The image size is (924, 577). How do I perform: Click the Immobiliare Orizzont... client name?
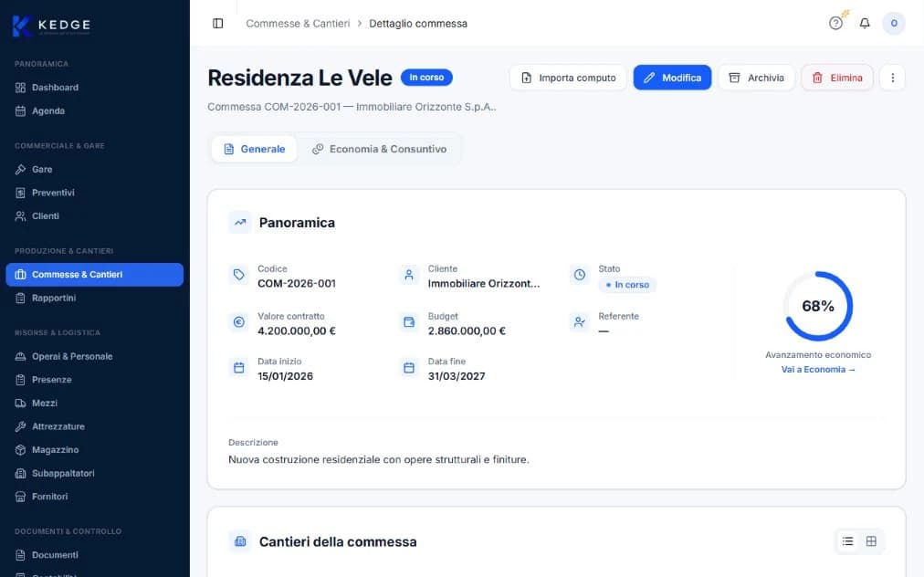(x=484, y=284)
